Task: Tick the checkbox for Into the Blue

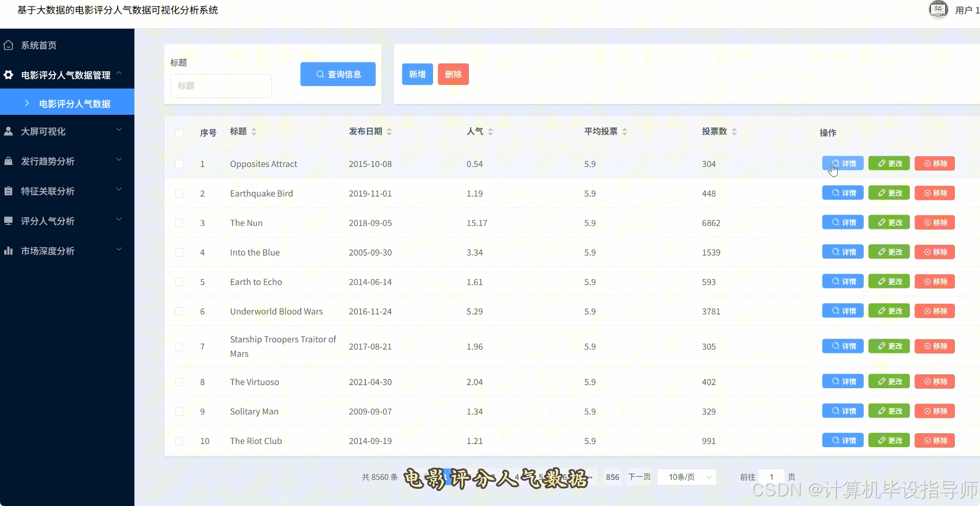Action: (x=179, y=252)
